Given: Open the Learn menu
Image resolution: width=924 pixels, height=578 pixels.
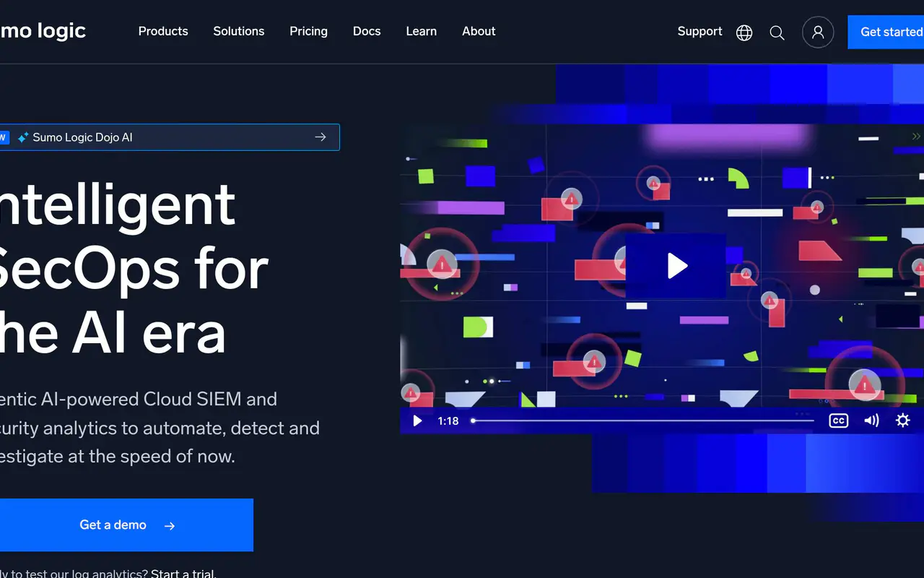Looking at the screenshot, I should [x=422, y=31].
